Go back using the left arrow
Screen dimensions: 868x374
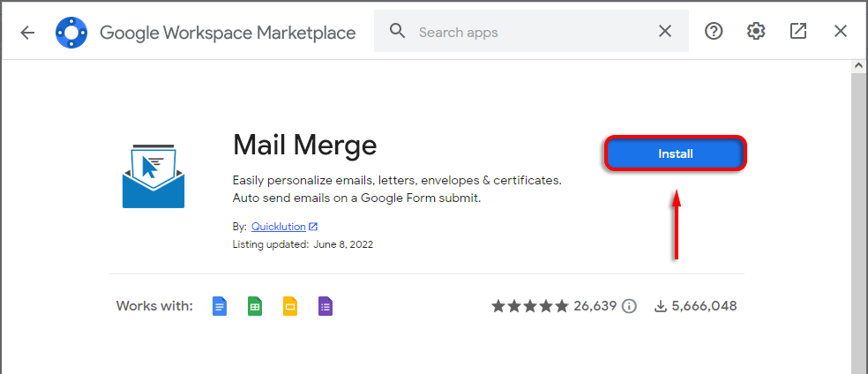click(x=27, y=33)
